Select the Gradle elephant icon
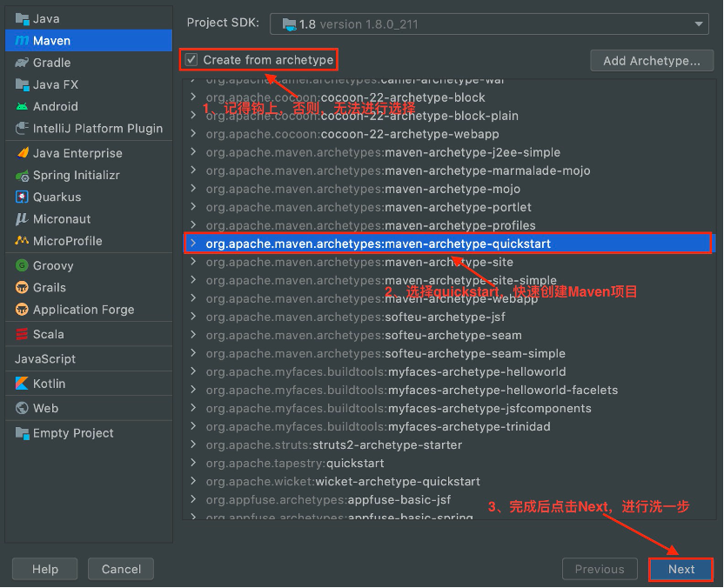 (22, 63)
